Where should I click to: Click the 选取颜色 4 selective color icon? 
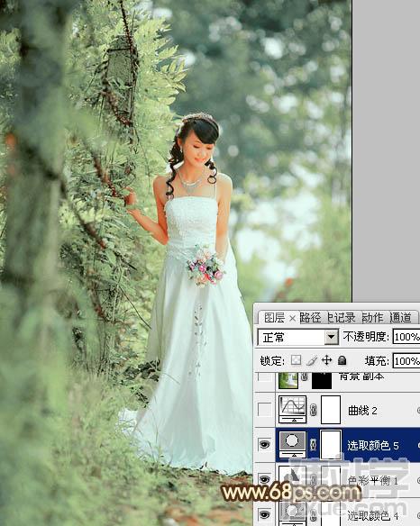(x=292, y=513)
